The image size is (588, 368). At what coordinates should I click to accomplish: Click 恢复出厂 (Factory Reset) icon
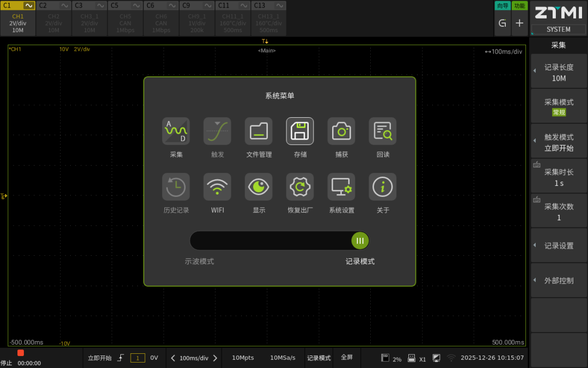[x=300, y=187]
